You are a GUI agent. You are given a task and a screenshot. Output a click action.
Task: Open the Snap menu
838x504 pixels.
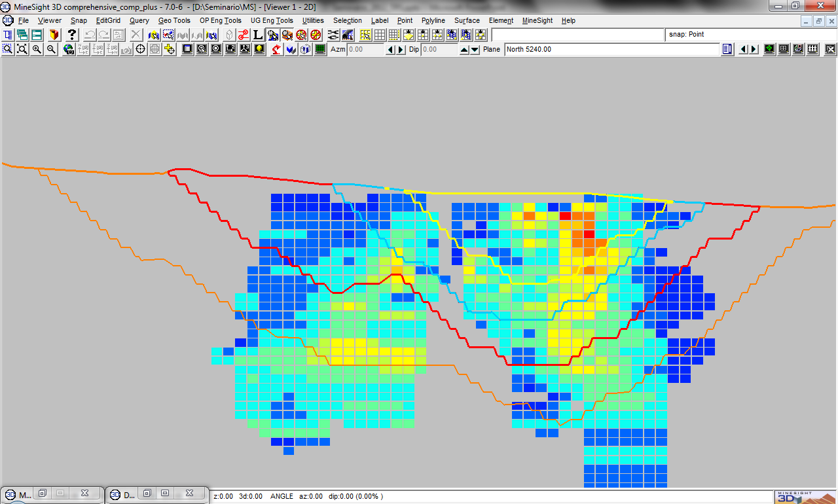point(79,20)
